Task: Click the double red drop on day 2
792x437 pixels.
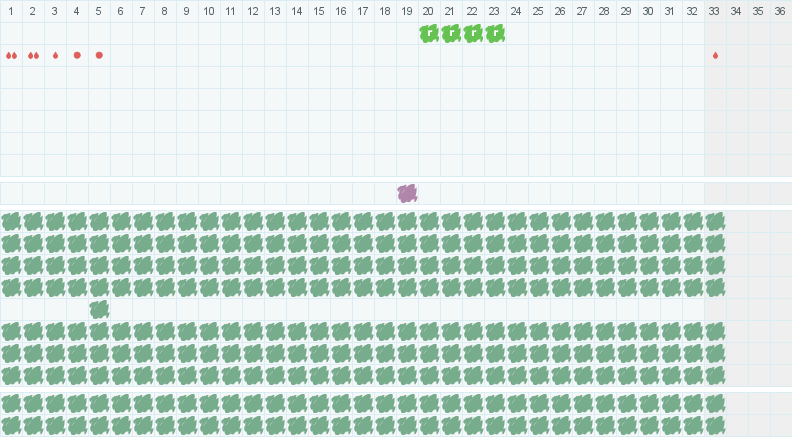Action: click(33, 56)
